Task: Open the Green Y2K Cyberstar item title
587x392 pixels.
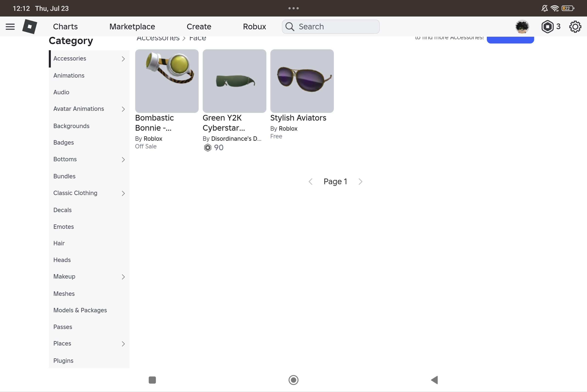Action: click(224, 123)
